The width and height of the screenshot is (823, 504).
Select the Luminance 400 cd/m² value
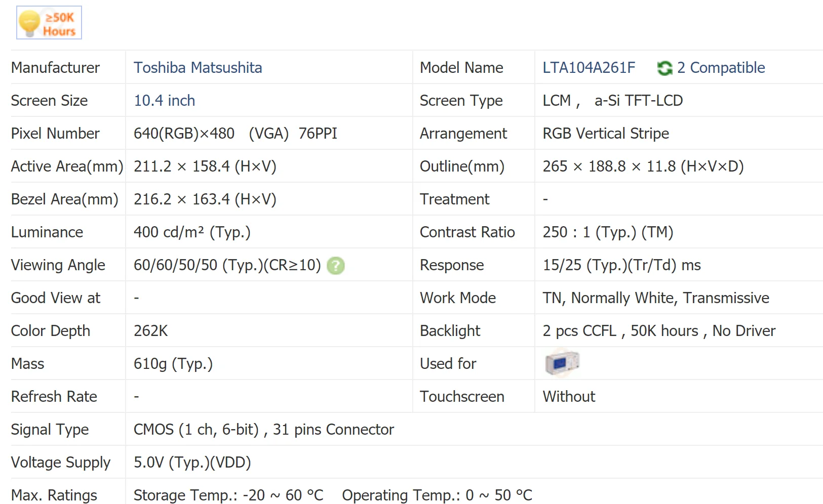coord(192,232)
